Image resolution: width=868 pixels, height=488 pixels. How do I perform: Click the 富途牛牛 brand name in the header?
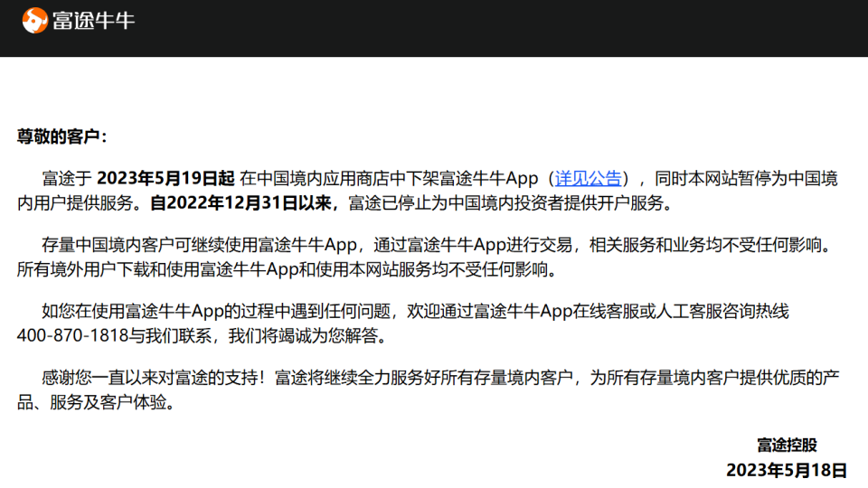click(93, 21)
